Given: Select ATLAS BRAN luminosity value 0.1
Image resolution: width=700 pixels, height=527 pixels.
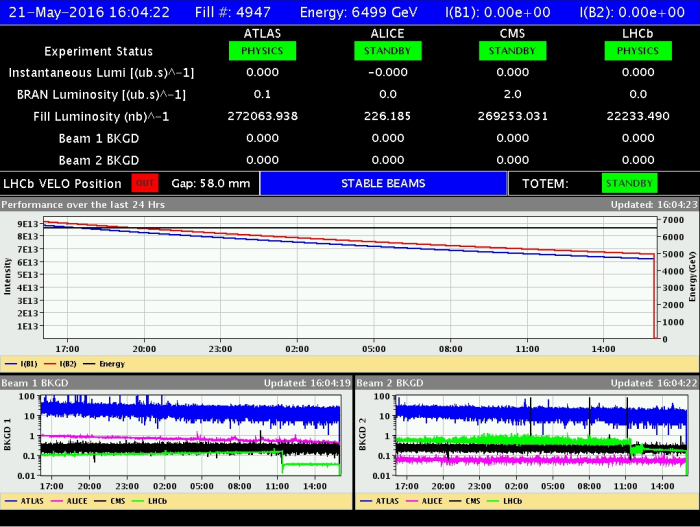Looking at the screenshot, I should (x=262, y=94).
